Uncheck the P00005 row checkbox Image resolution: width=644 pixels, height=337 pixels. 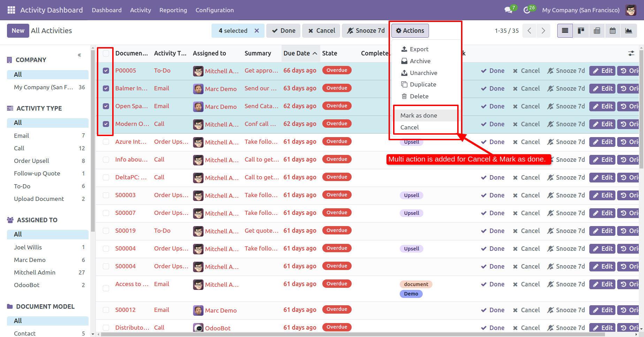106,71
